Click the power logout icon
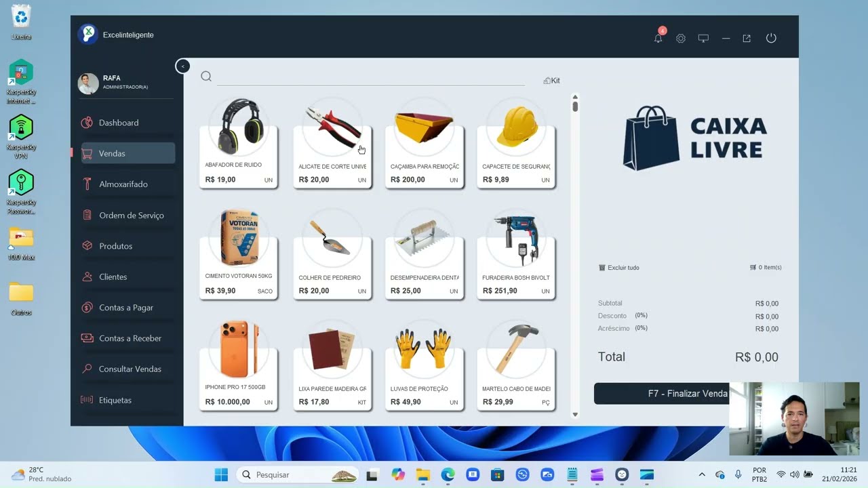The image size is (868, 488). (771, 38)
